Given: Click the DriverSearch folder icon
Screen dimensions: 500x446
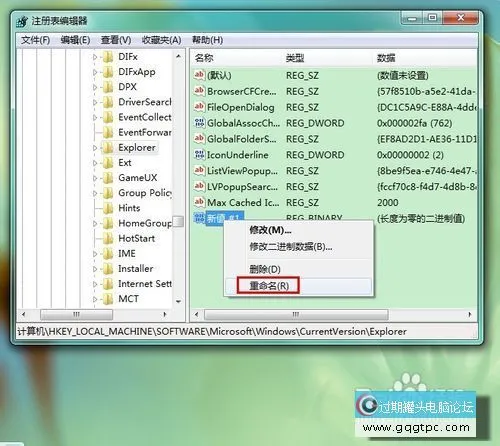Looking at the screenshot, I should 108,102.
